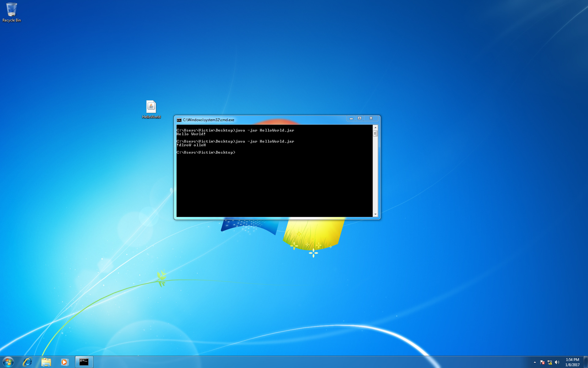The image size is (588, 368).
Task: Click the cmd scrollbar thumb
Action: pos(375,133)
